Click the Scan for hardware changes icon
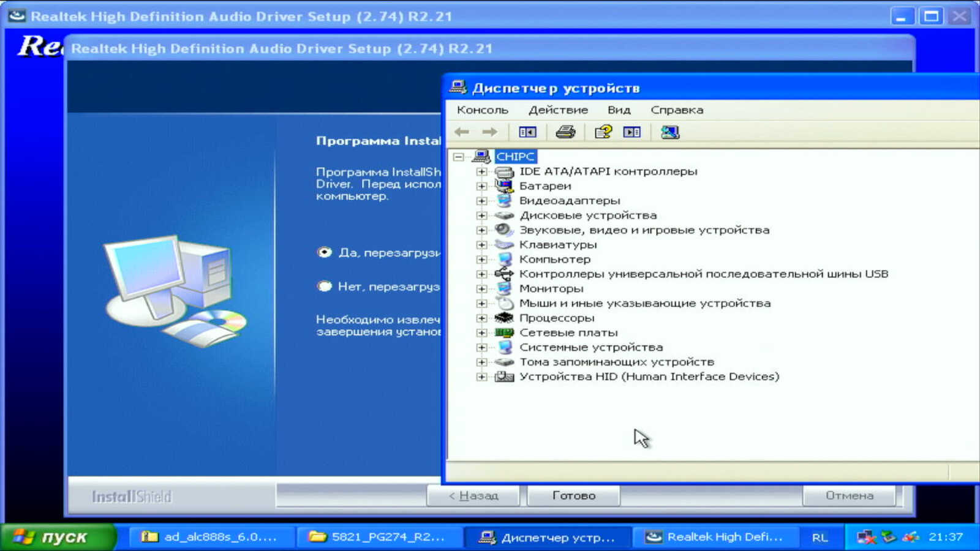Image resolution: width=980 pixels, height=551 pixels. (670, 132)
